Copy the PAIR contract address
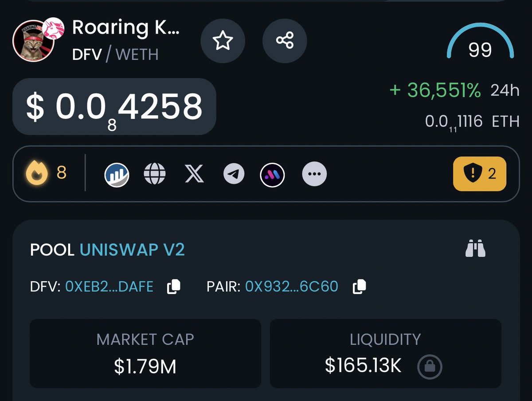532x401 pixels. pos(359,287)
